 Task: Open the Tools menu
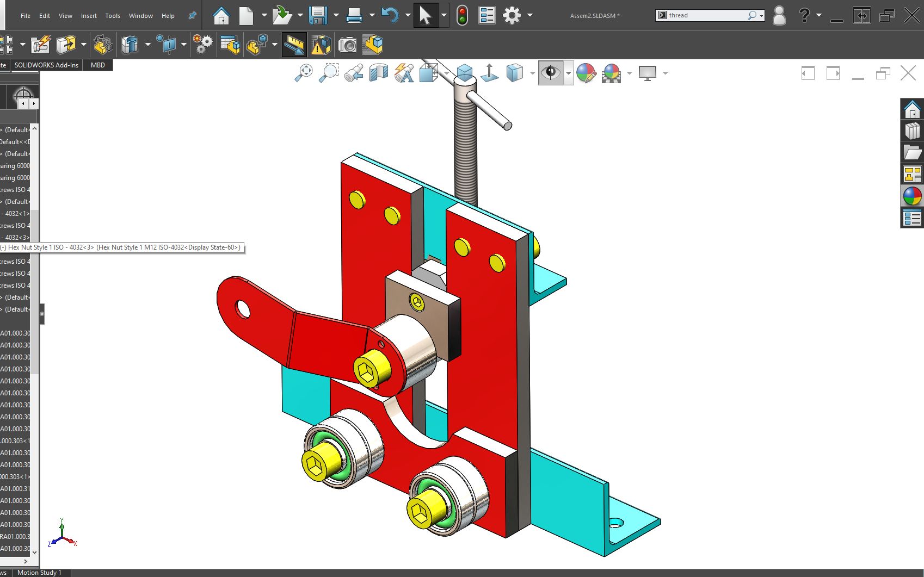pyautogui.click(x=113, y=16)
